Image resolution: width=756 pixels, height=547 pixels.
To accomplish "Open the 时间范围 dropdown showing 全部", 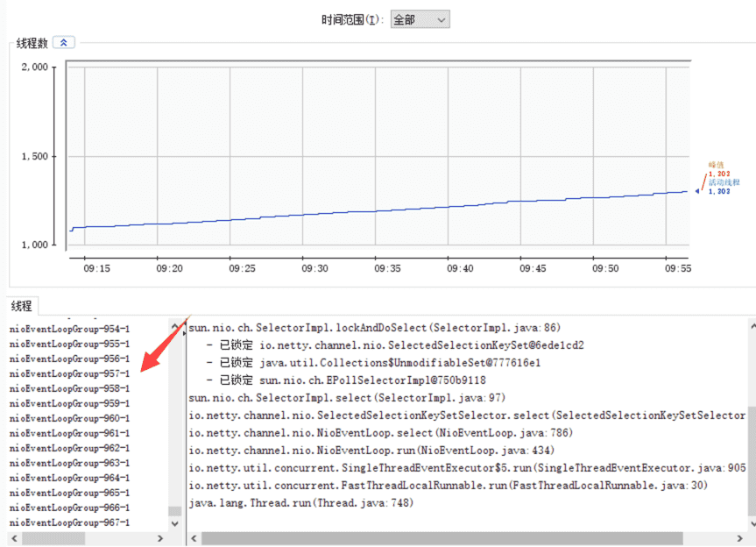I will [419, 19].
